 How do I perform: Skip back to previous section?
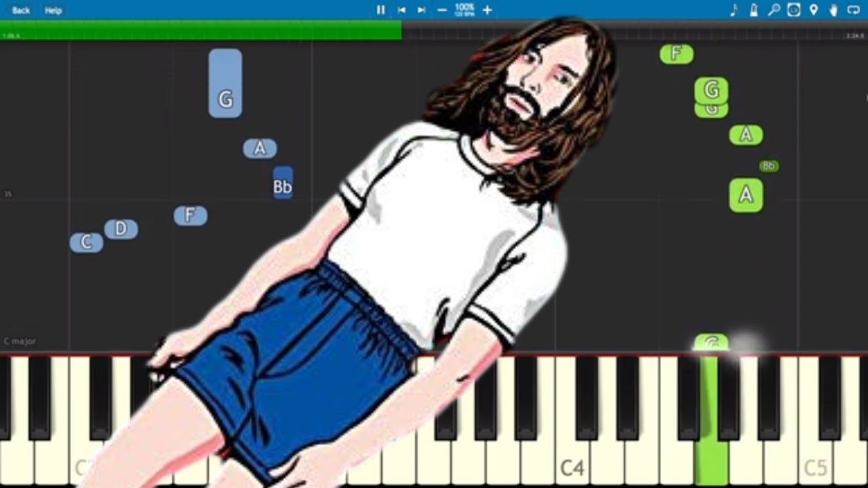click(401, 10)
